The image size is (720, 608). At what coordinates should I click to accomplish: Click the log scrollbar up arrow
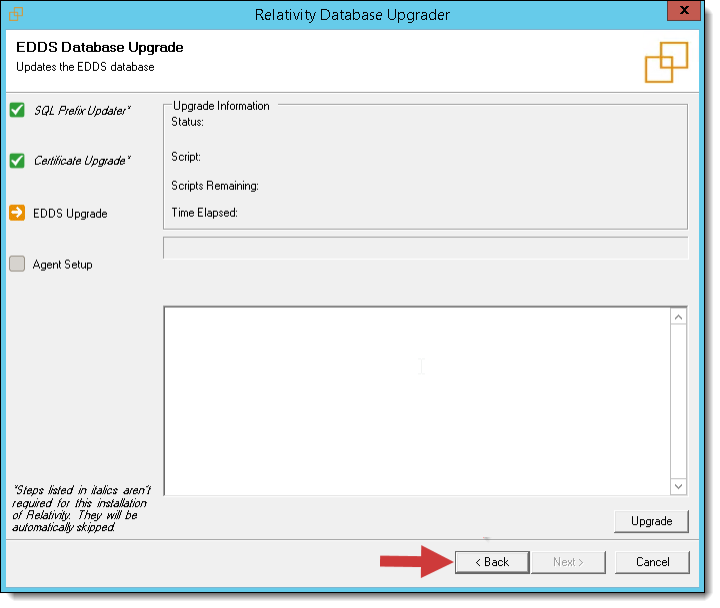point(679,317)
